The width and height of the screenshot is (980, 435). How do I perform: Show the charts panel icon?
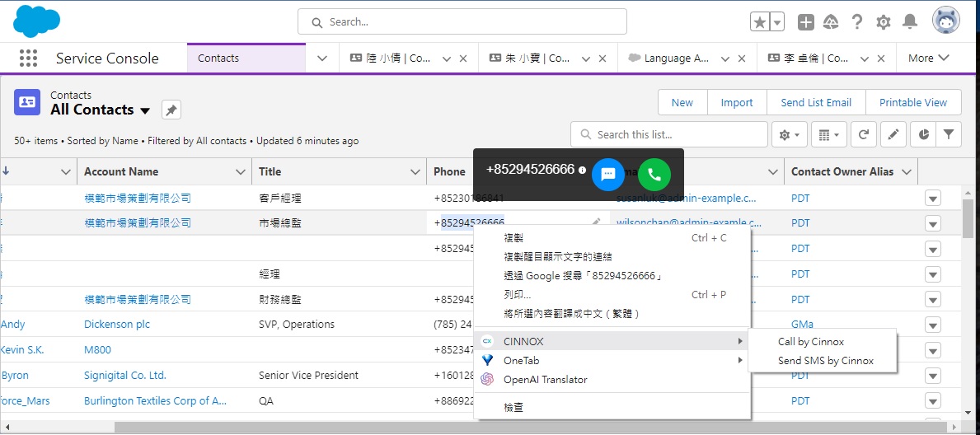pos(923,134)
